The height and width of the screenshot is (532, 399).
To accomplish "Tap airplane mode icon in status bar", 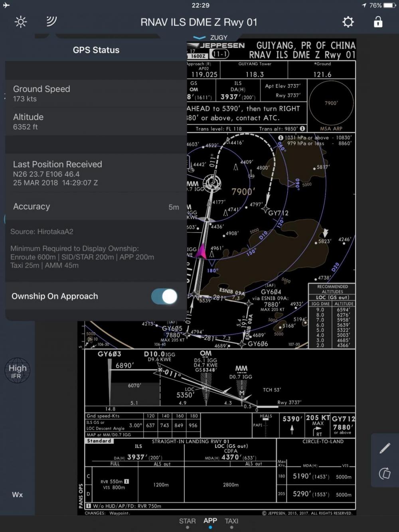I will tap(6, 5).
